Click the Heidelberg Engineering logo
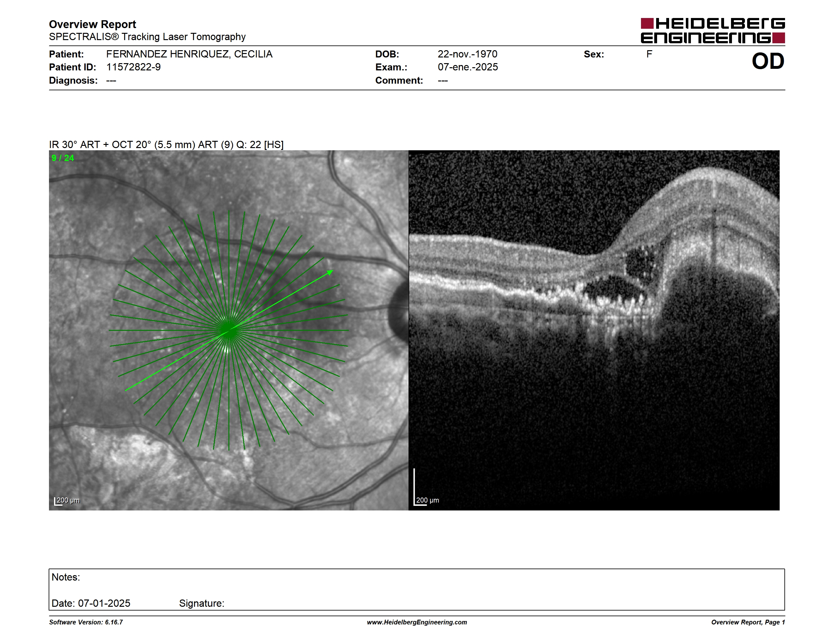Viewport: 834px width, 644px height. (x=713, y=31)
